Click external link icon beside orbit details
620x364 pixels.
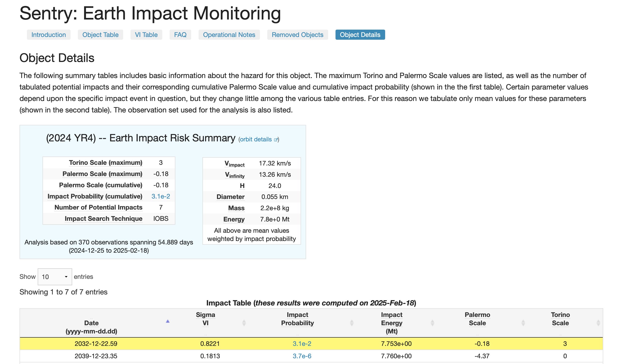point(276,140)
